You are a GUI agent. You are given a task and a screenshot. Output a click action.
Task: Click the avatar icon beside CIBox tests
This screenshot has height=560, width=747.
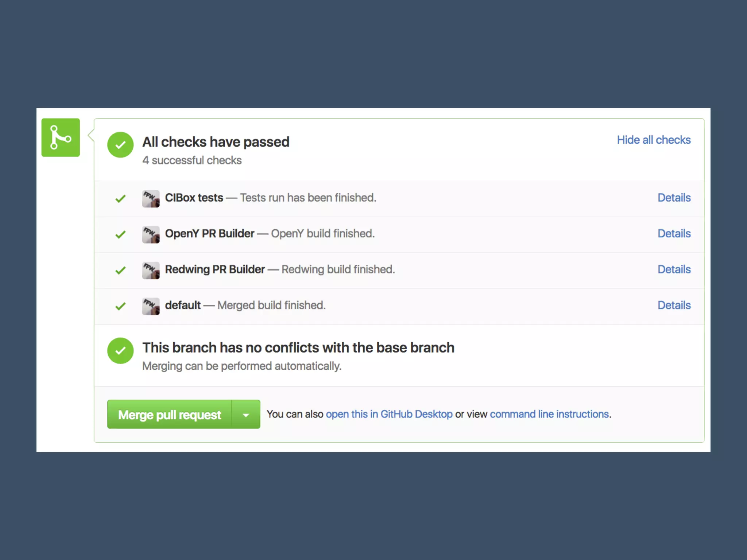coord(151,199)
